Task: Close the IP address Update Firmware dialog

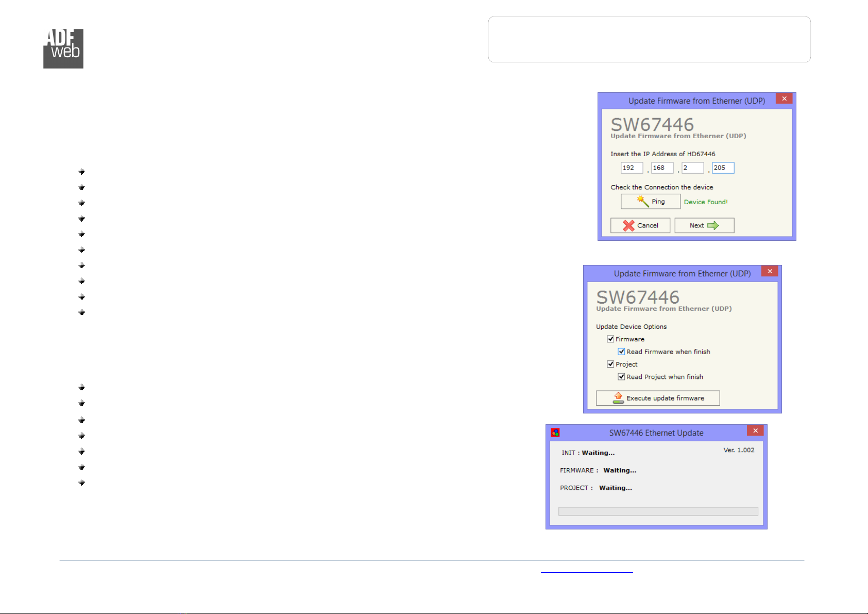Action: [x=784, y=98]
